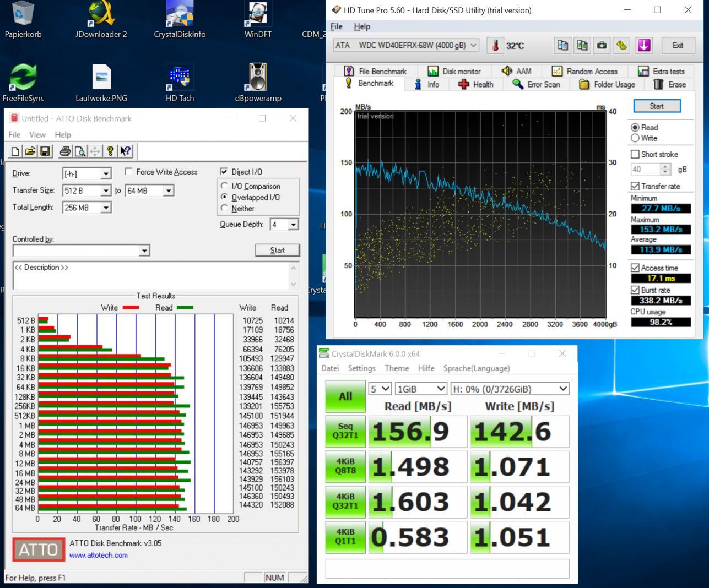
Task: Click the New file icon in ATTO toolbar
Action: [15, 151]
